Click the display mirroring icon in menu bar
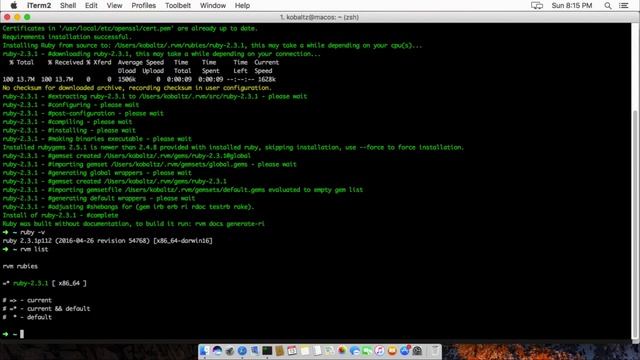This screenshot has height=360, width=640. pos(537,5)
